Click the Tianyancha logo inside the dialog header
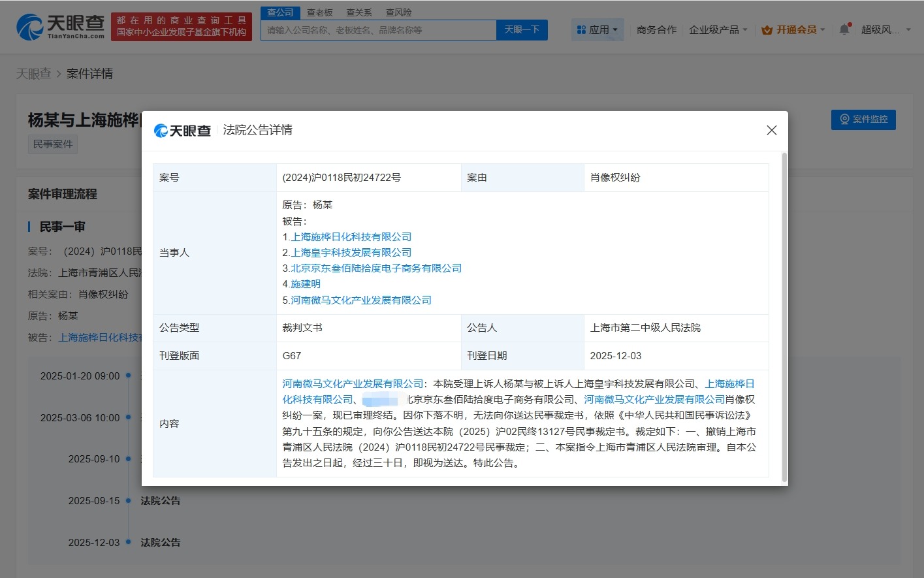Image resolution: width=924 pixels, height=578 pixels. (x=183, y=130)
